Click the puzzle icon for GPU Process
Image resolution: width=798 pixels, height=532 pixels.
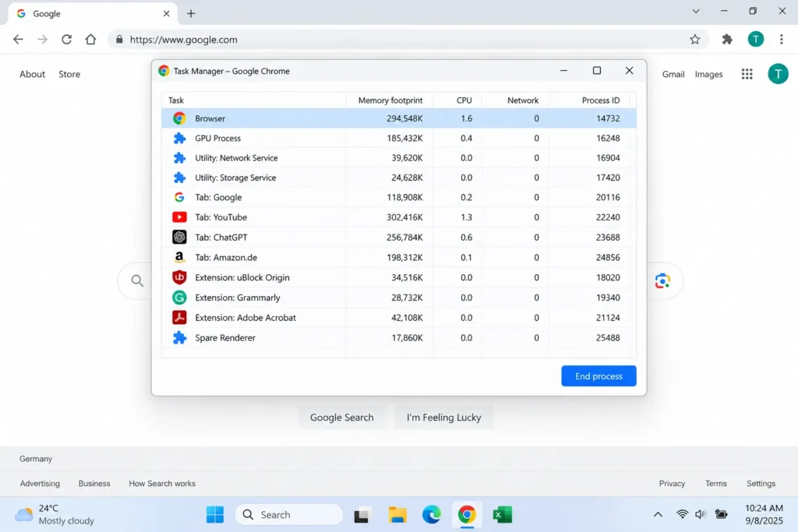tap(179, 139)
